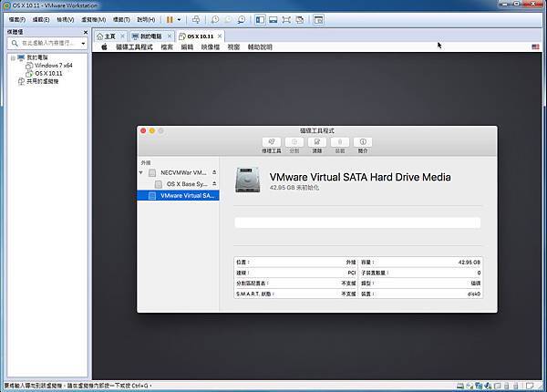Open the 說明(H) menu in VMware
This screenshot has width=547, height=392.
pyautogui.click(x=146, y=20)
